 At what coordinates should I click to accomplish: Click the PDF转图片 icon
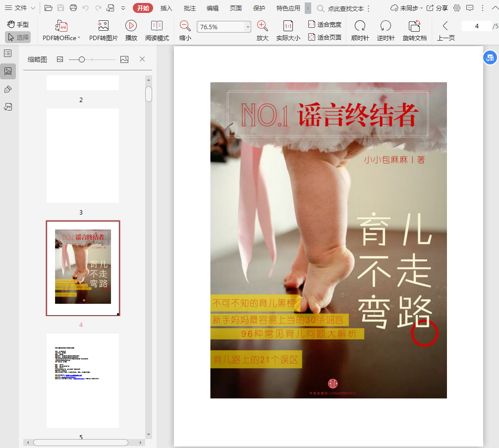click(x=103, y=26)
